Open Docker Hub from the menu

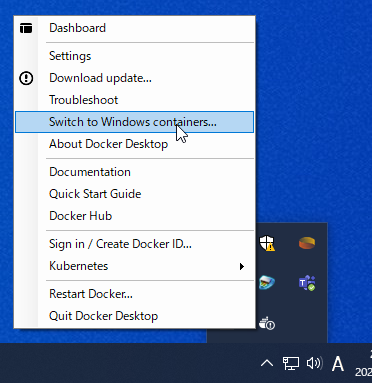coord(134,216)
